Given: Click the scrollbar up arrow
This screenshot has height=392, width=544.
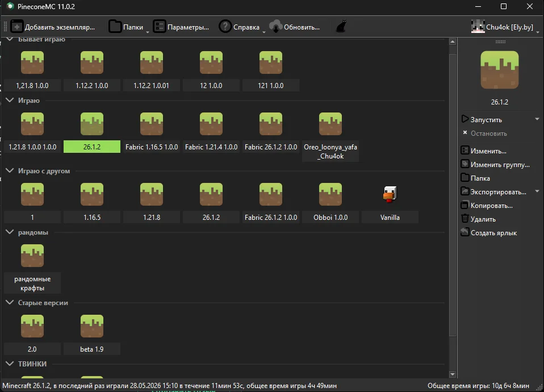Looking at the screenshot, I should pos(453,41).
